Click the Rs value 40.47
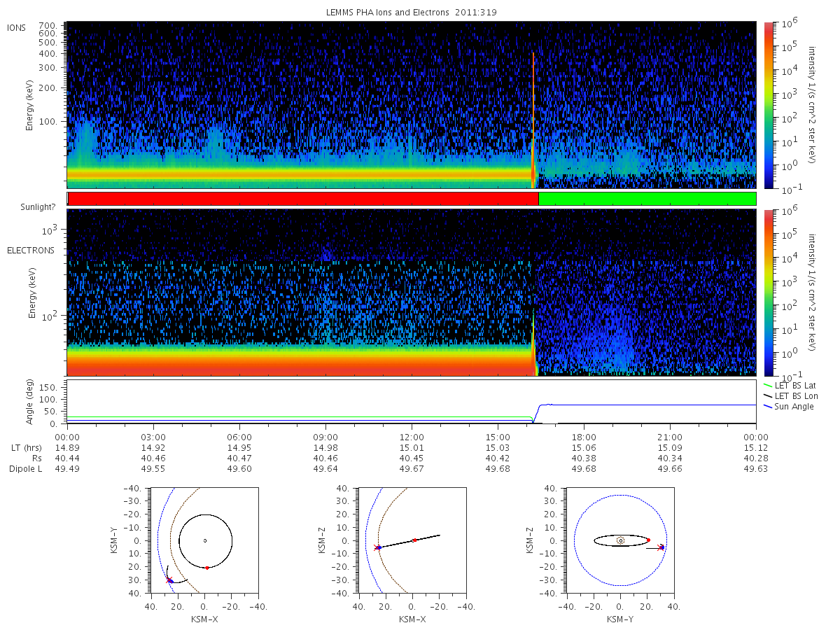 (239, 458)
